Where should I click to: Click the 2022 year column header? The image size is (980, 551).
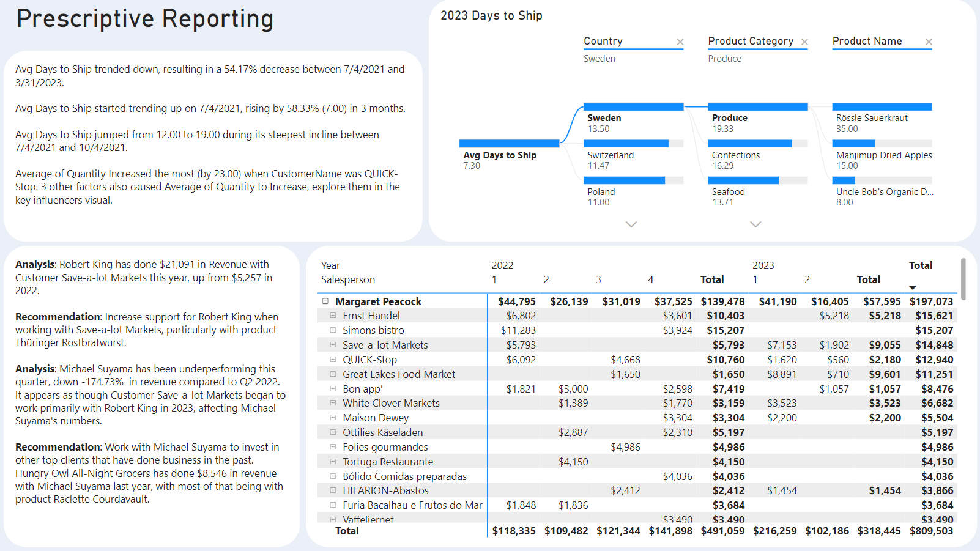502,265
